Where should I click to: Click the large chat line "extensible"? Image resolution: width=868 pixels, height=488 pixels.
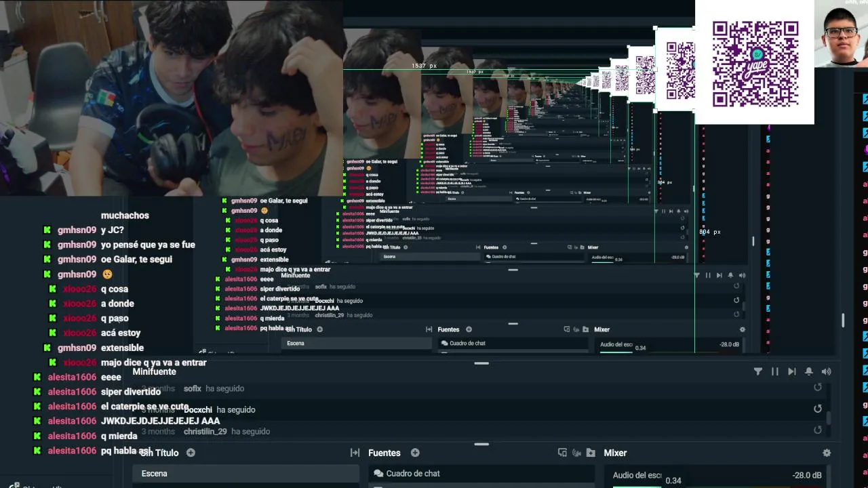click(122, 348)
